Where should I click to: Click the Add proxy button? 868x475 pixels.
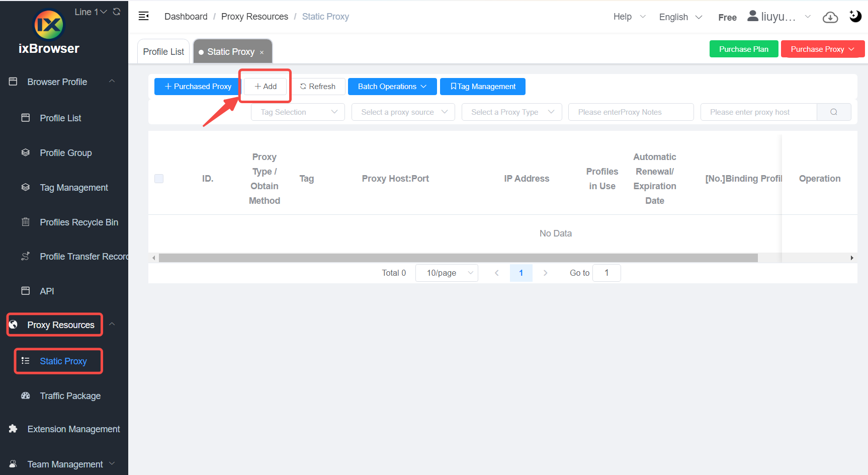click(x=266, y=87)
